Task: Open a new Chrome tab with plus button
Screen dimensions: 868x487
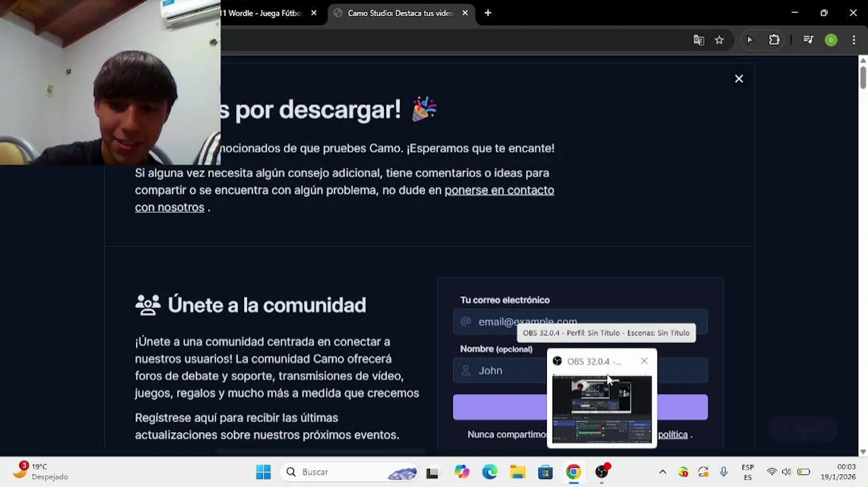Action: point(487,13)
